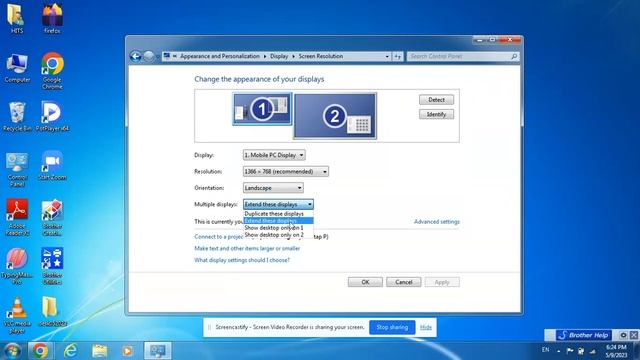Click the address bar refresh button
This screenshot has width=640, height=360.
click(x=398, y=56)
